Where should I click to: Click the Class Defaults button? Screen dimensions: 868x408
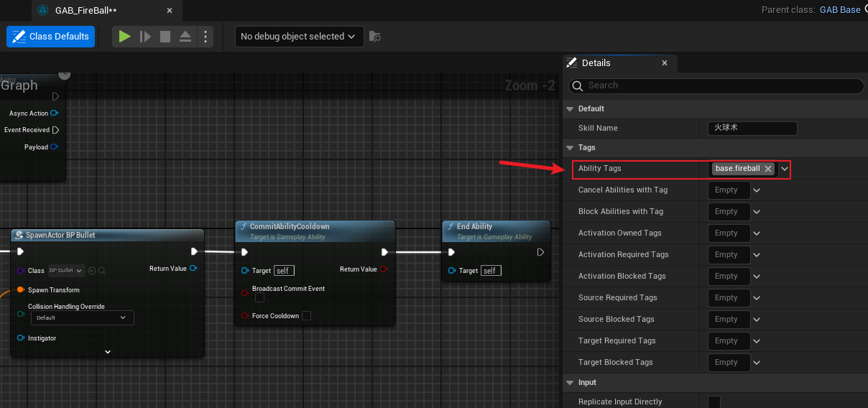coord(51,37)
